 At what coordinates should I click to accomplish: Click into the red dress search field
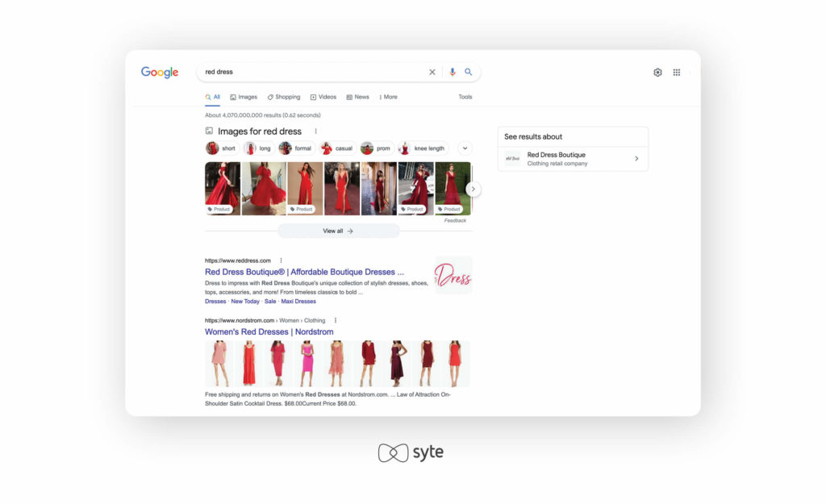pyautogui.click(x=311, y=73)
